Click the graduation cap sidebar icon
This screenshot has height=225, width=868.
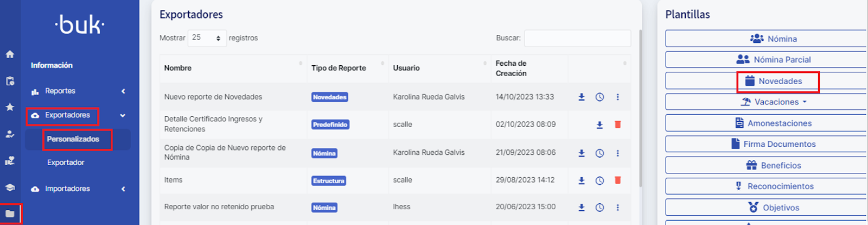[10, 187]
